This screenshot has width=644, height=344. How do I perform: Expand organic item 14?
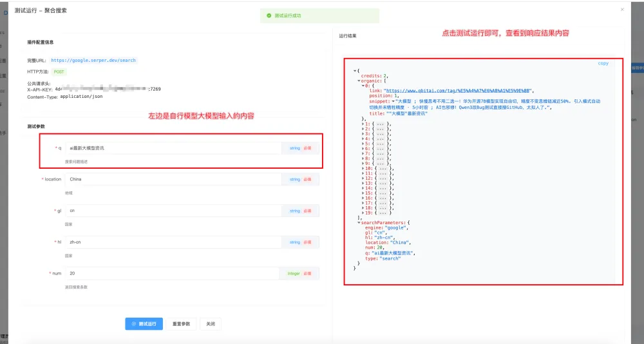(363, 188)
